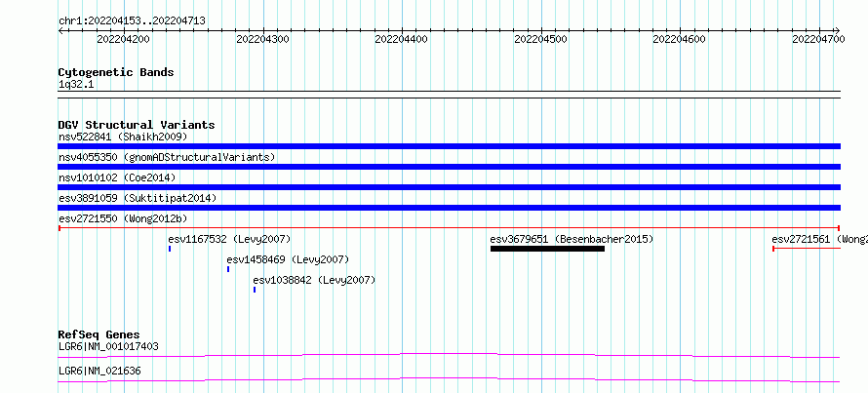Click the blue bar of nsv522841
The width and height of the screenshot is (868, 393).
coord(449,146)
